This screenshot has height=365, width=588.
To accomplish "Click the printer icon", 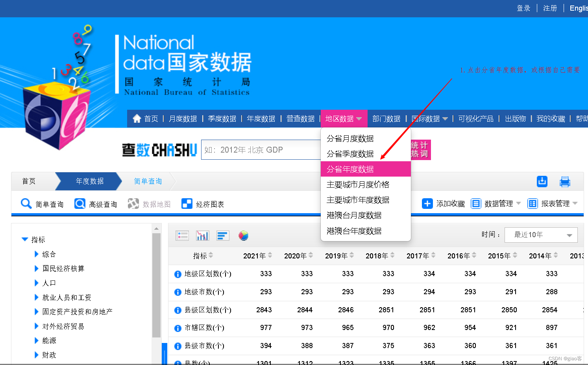I will click(x=565, y=181).
